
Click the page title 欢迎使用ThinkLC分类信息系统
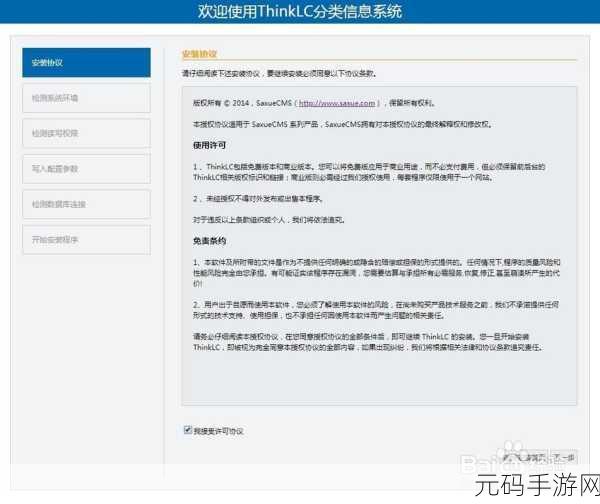click(300, 11)
